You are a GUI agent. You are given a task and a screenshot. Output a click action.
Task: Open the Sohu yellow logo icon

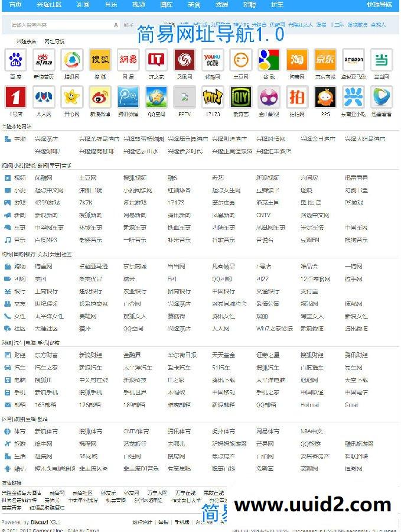pyautogui.click(x=100, y=60)
